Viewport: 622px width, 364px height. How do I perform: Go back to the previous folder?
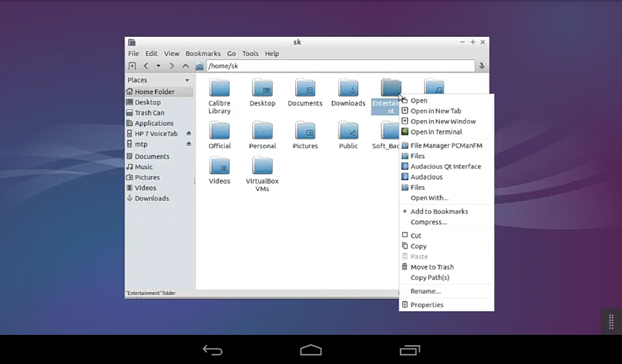coord(146,66)
